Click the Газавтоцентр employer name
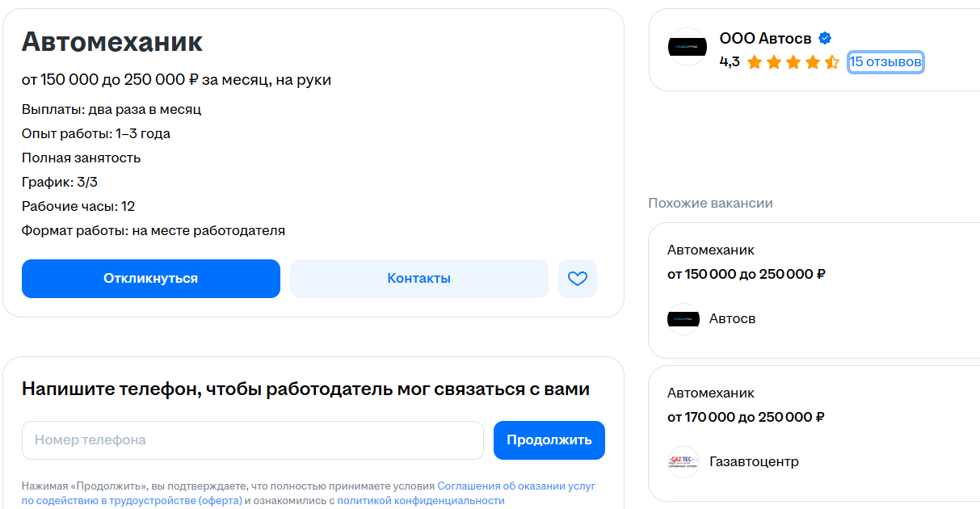Viewport: 980px width, 509px height. point(754,462)
